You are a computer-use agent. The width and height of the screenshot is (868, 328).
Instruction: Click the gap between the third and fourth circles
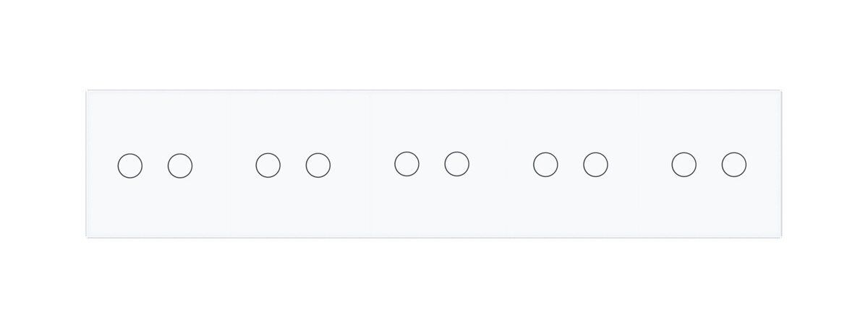293,165
